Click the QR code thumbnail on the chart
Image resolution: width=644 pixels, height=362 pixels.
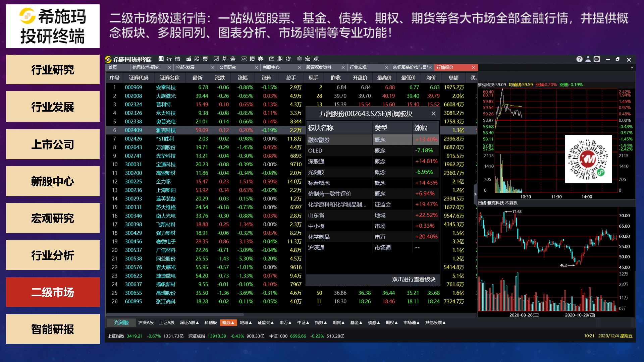[x=588, y=160]
